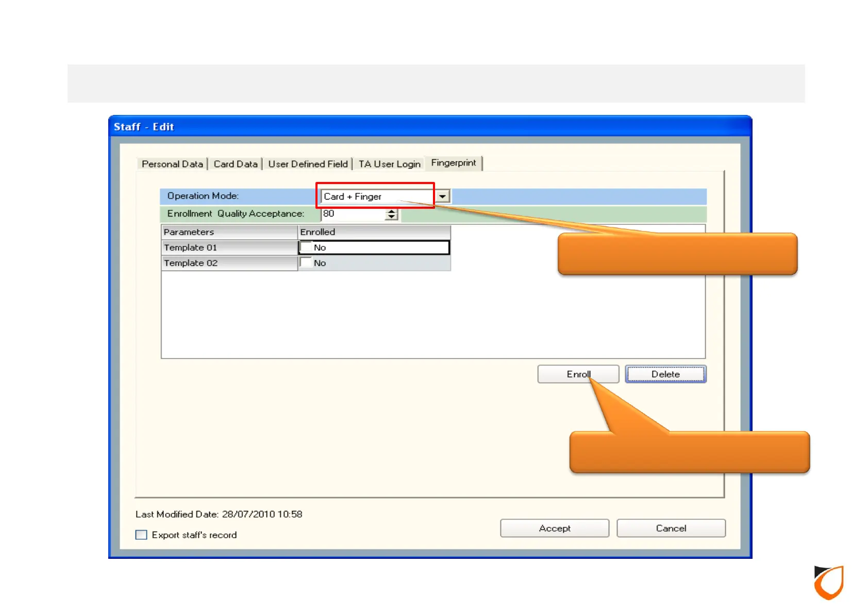This screenshot has width=868, height=614.
Task: Click the Enrolled column header
Action: point(375,232)
